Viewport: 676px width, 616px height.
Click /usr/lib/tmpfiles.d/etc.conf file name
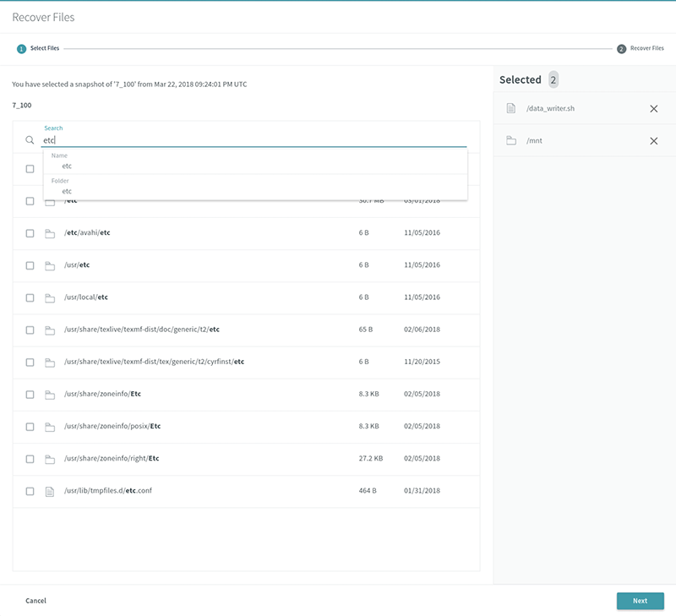pos(108,491)
